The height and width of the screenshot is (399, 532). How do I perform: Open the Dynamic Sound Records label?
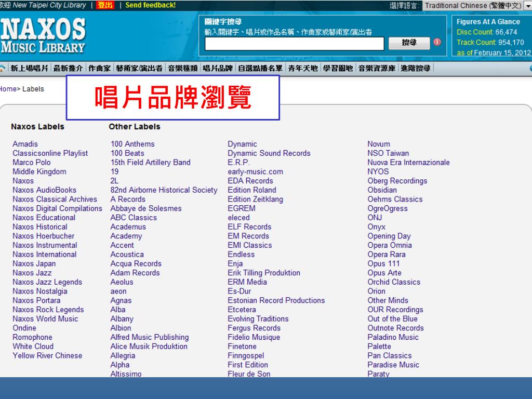(269, 153)
